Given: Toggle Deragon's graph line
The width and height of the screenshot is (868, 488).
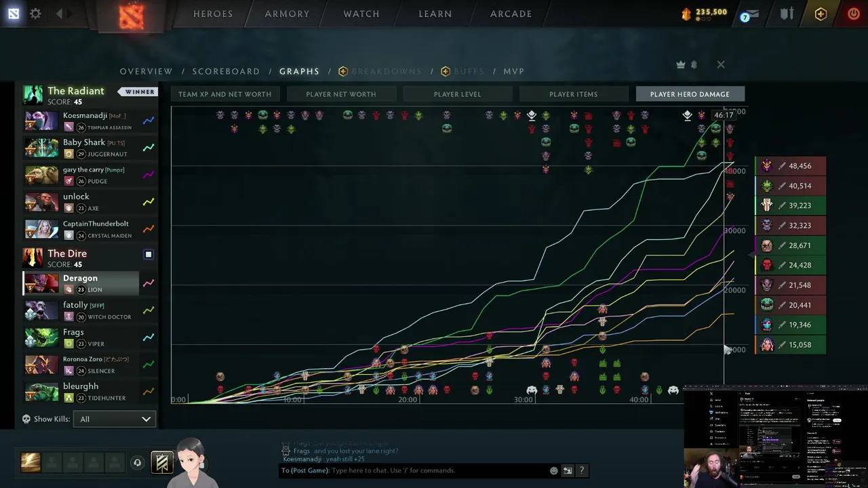Looking at the screenshot, I should click(149, 283).
